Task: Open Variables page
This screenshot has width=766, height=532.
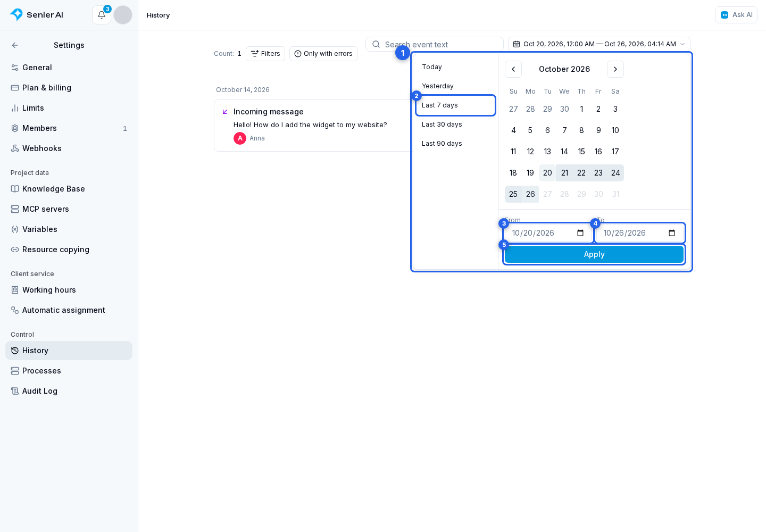Action: 69,229
